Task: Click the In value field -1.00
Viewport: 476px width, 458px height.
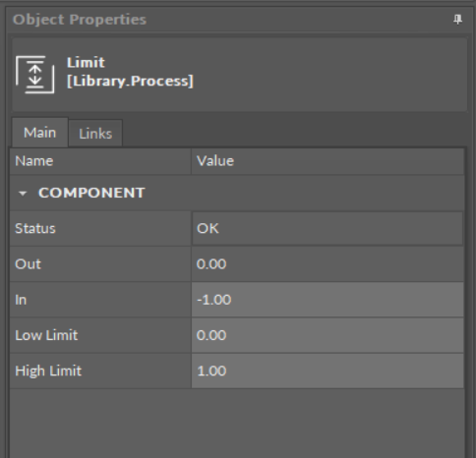Action: [327, 300]
